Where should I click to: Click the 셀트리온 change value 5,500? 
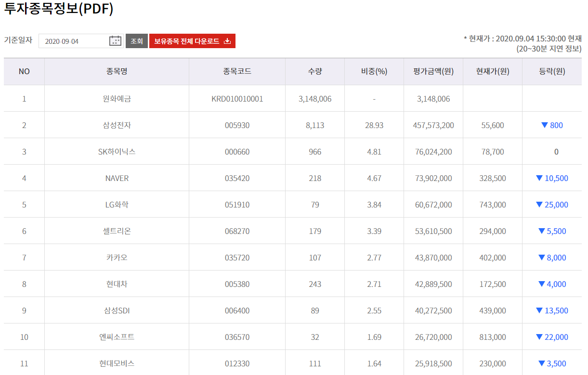pyautogui.click(x=552, y=231)
